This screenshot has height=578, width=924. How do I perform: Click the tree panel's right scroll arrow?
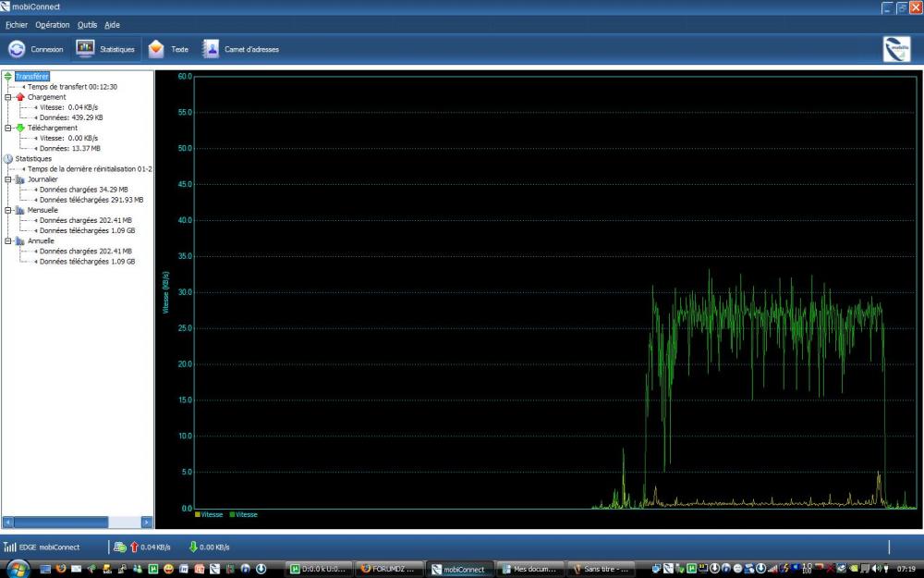coord(146,523)
